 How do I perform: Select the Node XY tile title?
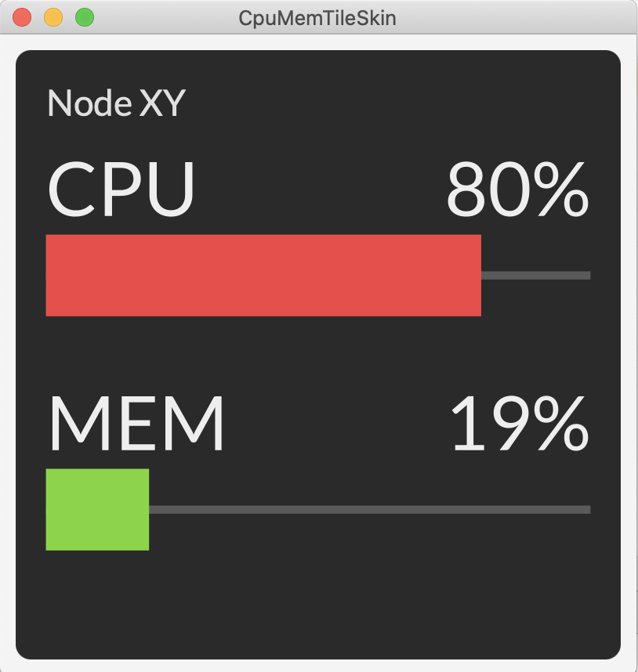[x=116, y=103]
